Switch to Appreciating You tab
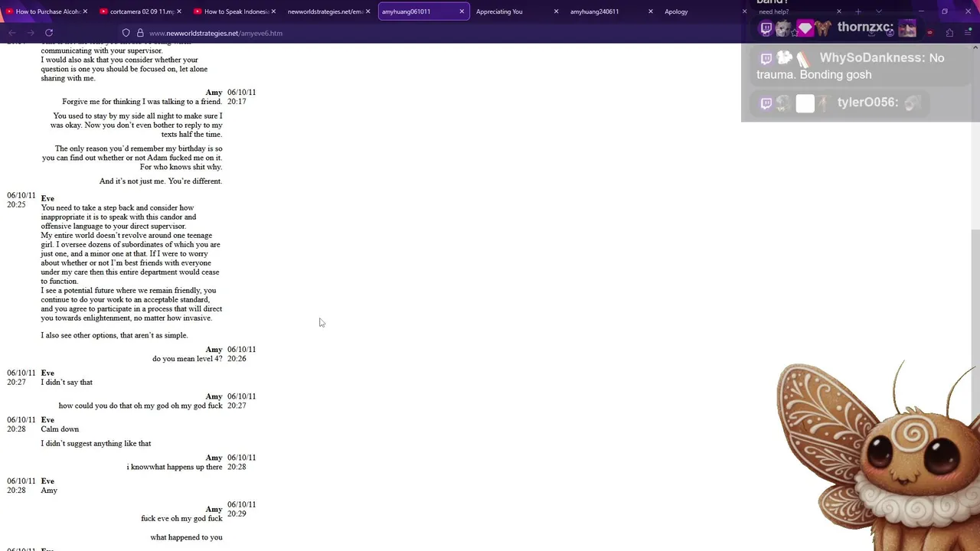 518,11
